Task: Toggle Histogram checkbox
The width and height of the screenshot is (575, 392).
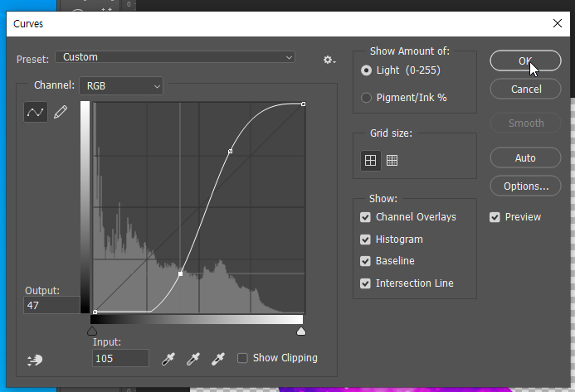Action: [x=365, y=240]
